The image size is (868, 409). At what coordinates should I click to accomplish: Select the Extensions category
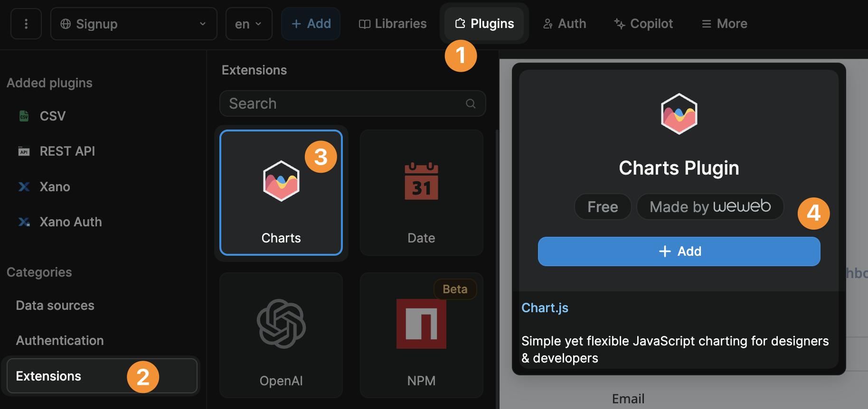click(x=48, y=376)
